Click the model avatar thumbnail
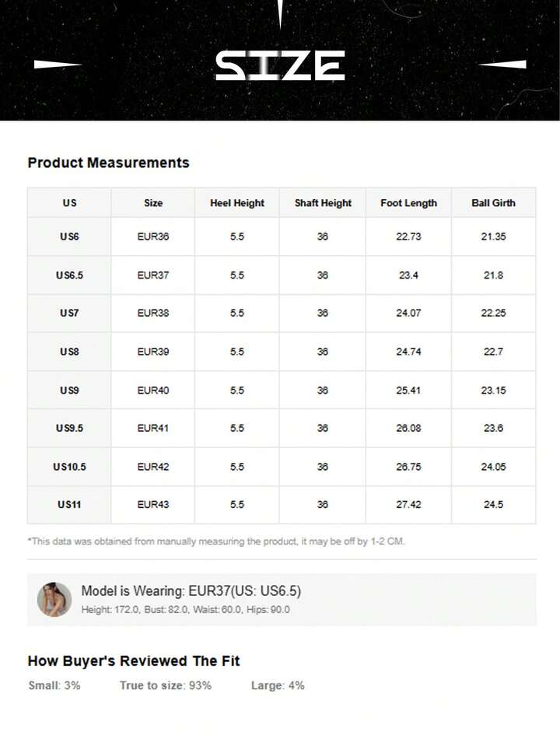Viewport: 560px width, 746px height. [54, 599]
